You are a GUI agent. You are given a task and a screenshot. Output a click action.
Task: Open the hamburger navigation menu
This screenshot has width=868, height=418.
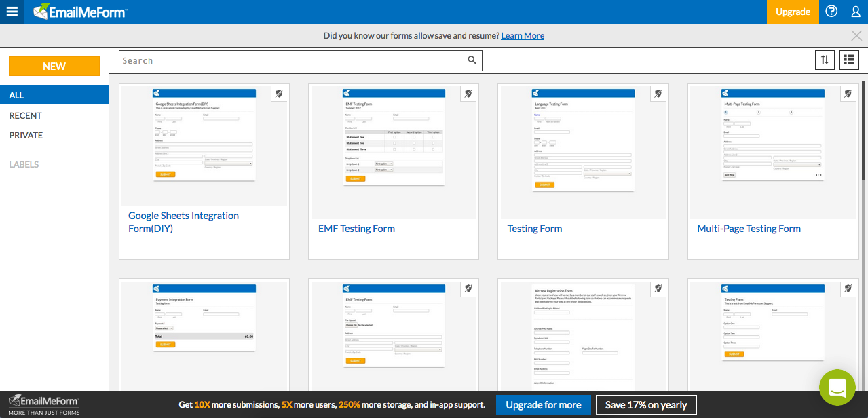12,12
